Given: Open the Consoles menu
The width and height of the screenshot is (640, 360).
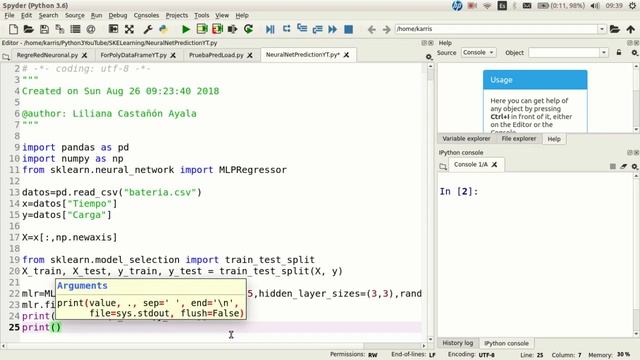Looking at the screenshot, I should point(146,15).
